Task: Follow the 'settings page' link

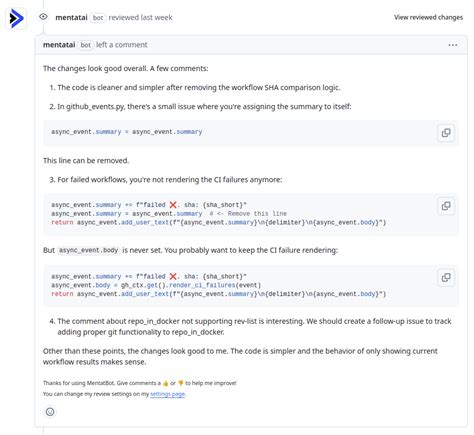Action: (x=167, y=394)
